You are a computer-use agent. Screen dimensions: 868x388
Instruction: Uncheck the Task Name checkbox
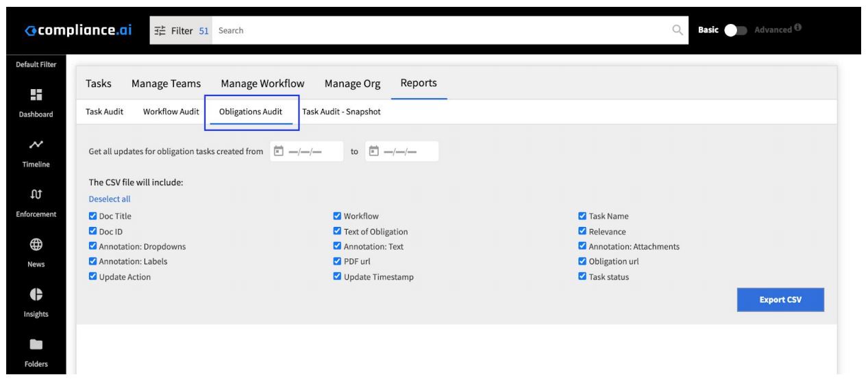582,216
